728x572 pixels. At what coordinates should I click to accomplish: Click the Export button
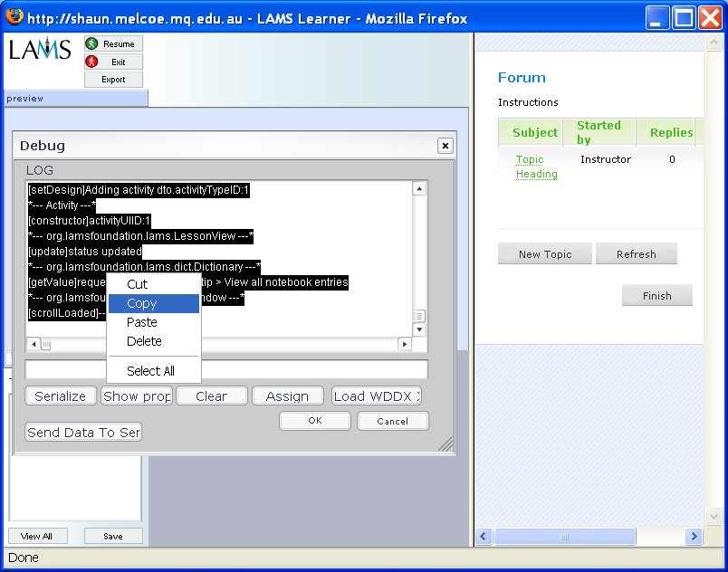coord(113,80)
